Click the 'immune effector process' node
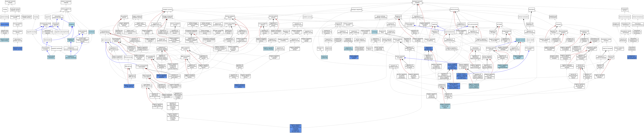The width and height of the screenshot is (644, 133). click(x=263, y=24)
